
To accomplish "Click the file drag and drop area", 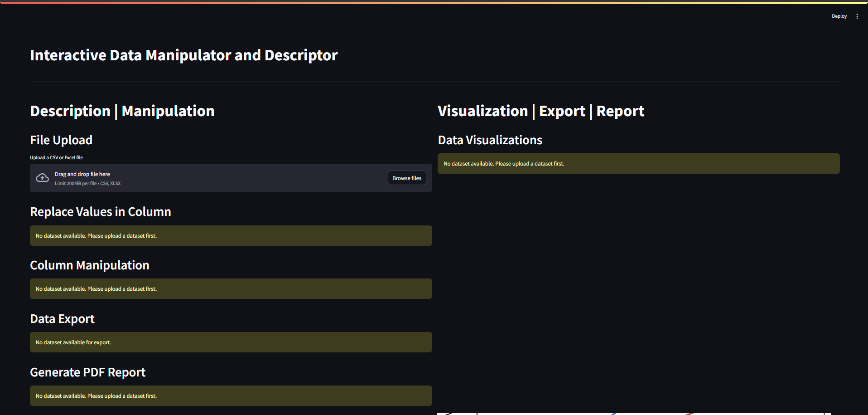I will click(231, 178).
